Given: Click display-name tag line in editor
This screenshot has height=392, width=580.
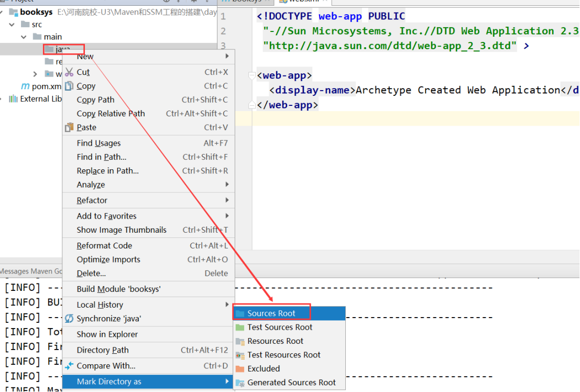Looking at the screenshot, I should click(x=423, y=90).
